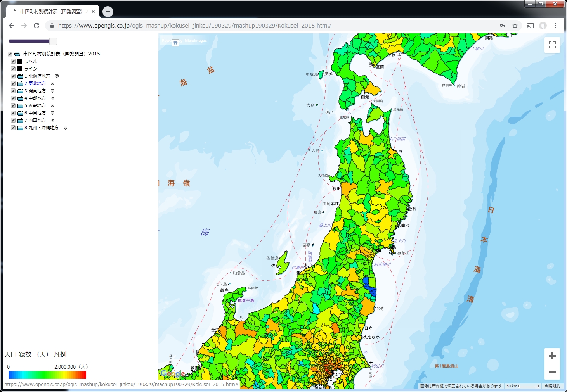Expand the 1 北海道地方 folder icon
Screen dimensions: 567x392
pyautogui.click(x=20, y=76)
